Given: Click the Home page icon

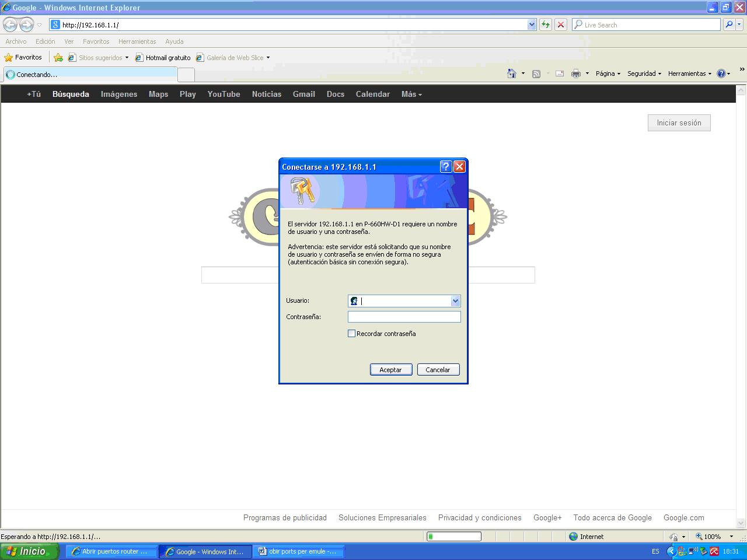Looking at the screenshot, I should [512, 73].
